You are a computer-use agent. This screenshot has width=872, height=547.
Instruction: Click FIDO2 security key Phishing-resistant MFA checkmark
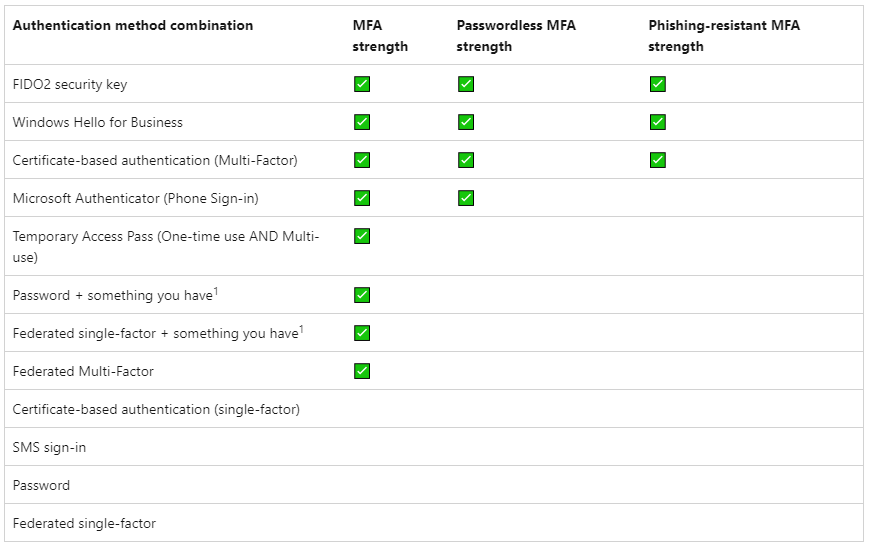[657, 84]
